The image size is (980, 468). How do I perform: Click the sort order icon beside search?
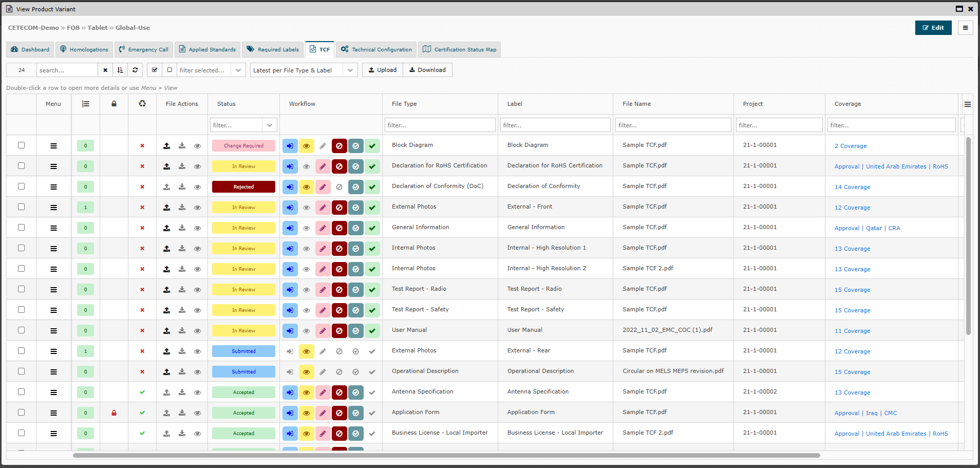[120, 70]
